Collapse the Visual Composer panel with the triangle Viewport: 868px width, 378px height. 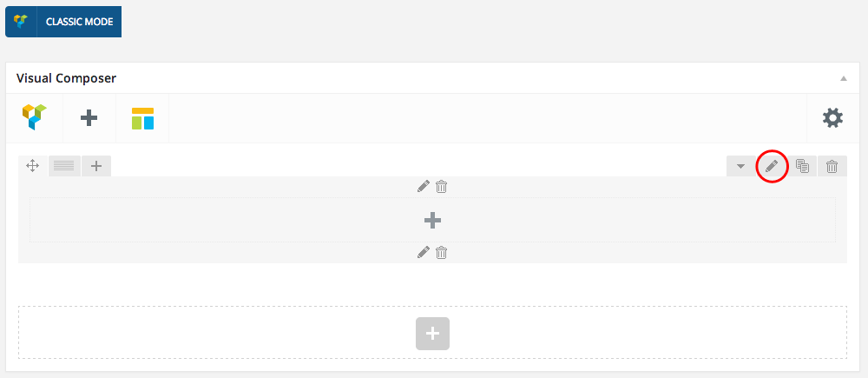[843, 78]
